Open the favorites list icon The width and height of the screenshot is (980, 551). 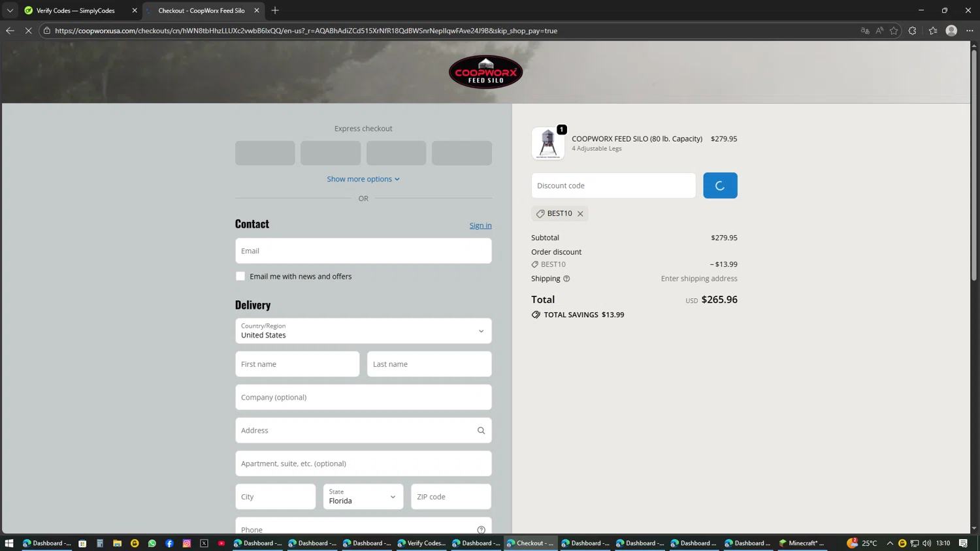[x=933, y=31]
